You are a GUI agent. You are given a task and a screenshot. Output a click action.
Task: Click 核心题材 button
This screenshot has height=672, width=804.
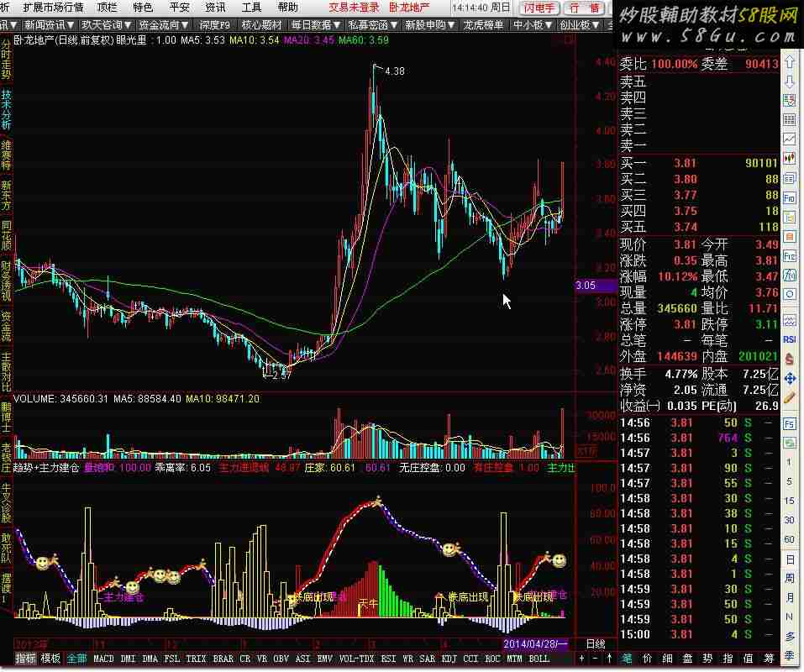pos(261,24)
